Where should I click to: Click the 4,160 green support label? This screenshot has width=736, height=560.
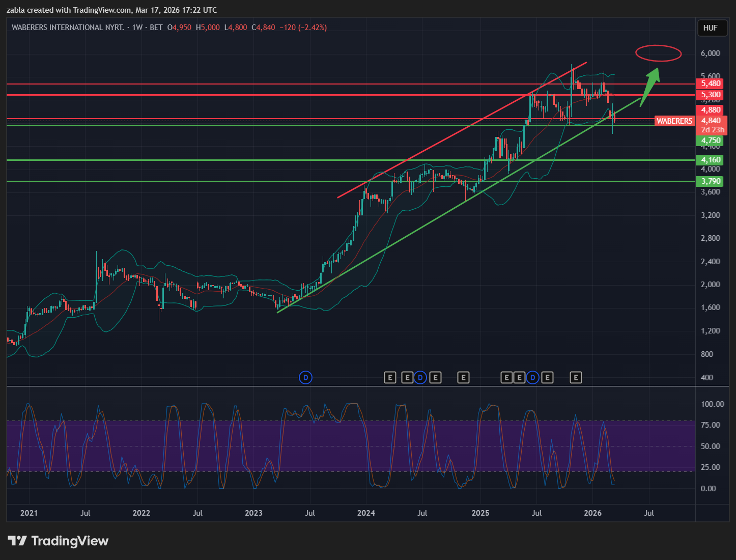(x=711, y=160)
